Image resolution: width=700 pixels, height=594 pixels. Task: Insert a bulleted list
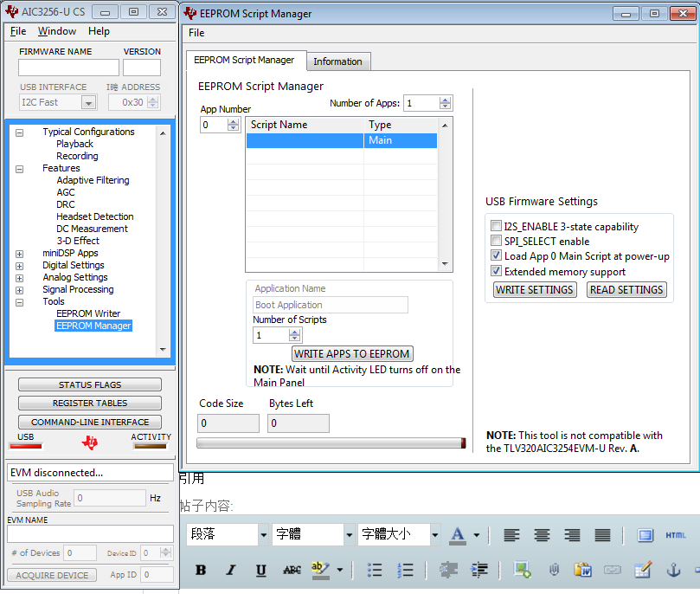click(x=374, y=570)
